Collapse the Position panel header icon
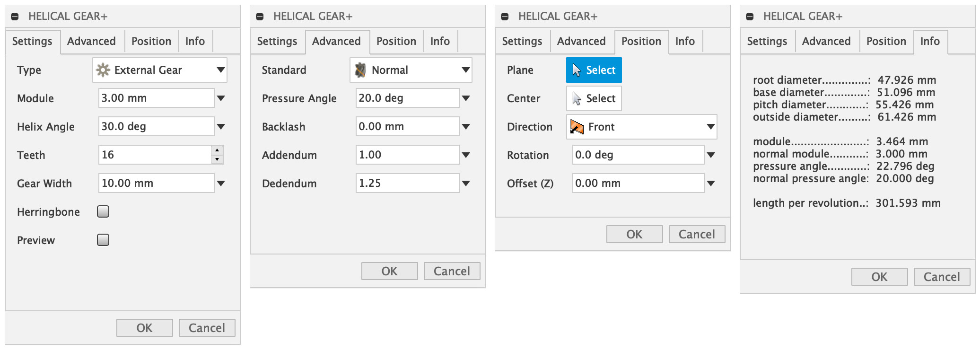The width and height of the screenshot is (980, 351). 505,17
